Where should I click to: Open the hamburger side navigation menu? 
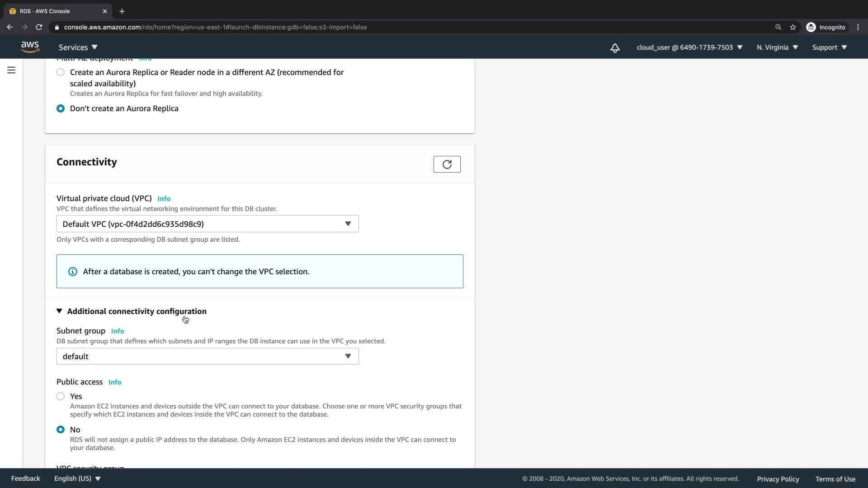[x=11, y=70]
